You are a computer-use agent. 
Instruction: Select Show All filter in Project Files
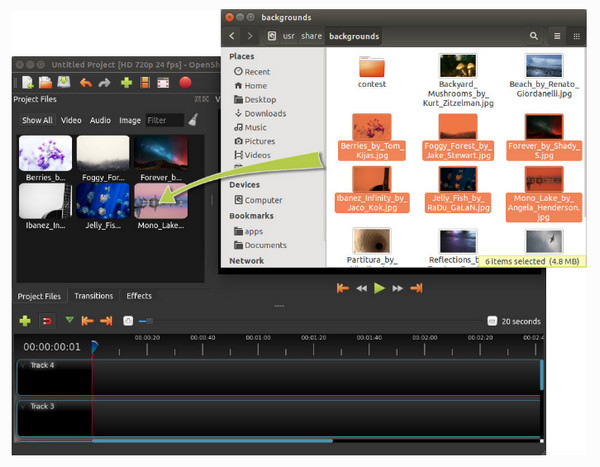[x=37, y=120]
